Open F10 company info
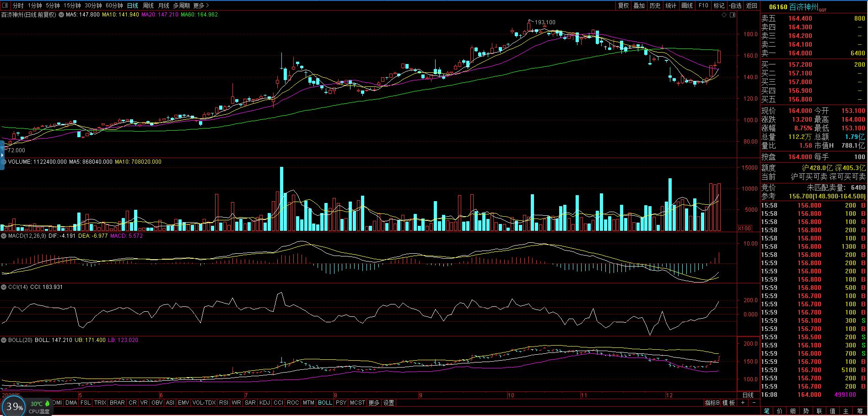868x416 pixels. 703,5
